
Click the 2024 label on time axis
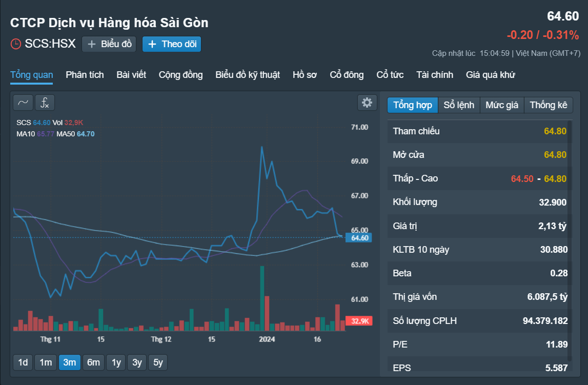(x=267, y=339)
